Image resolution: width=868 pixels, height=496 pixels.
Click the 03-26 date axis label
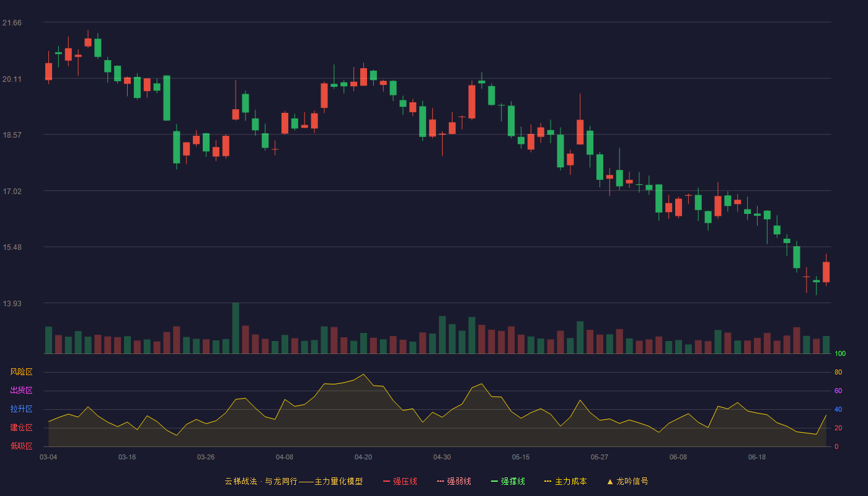pyautogui.click(x=206, y=457)
